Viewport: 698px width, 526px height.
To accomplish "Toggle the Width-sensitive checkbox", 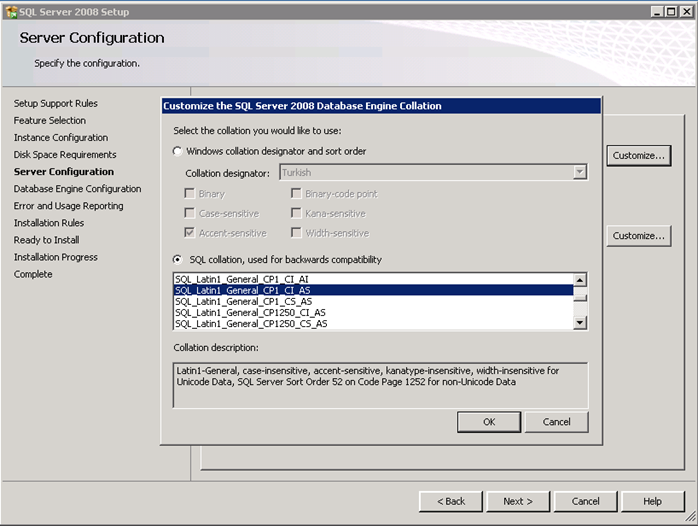I will pyautogui.click(x=296, y=233).
